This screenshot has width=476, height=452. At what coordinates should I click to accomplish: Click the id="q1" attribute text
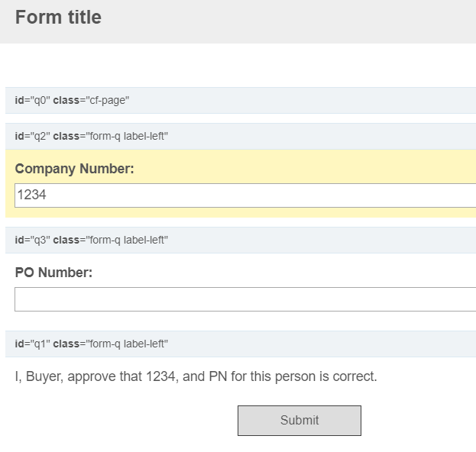pyautogui.click(x=33, y=344)
